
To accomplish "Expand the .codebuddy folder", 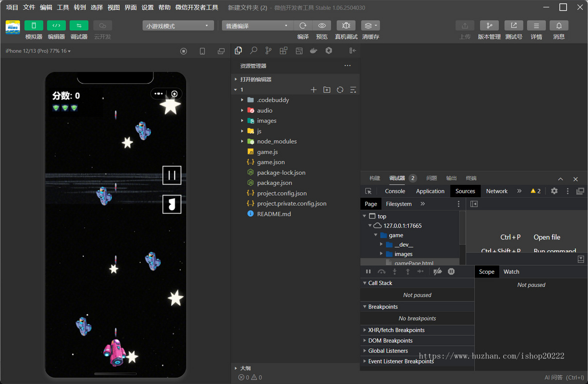I will [x=295, y=100].
